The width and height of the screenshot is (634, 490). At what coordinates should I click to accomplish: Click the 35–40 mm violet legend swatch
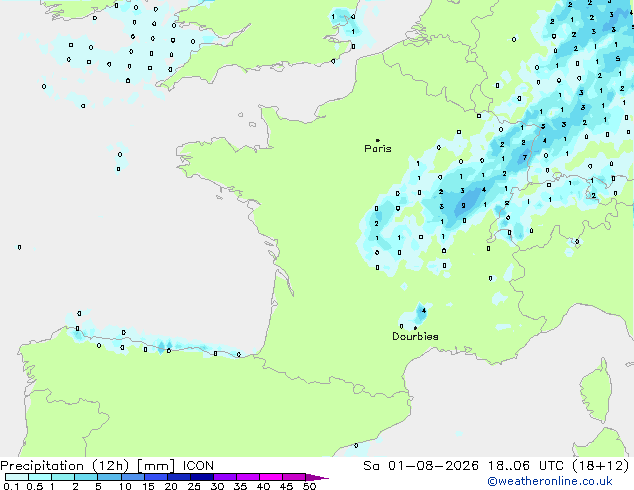point(248,477)
